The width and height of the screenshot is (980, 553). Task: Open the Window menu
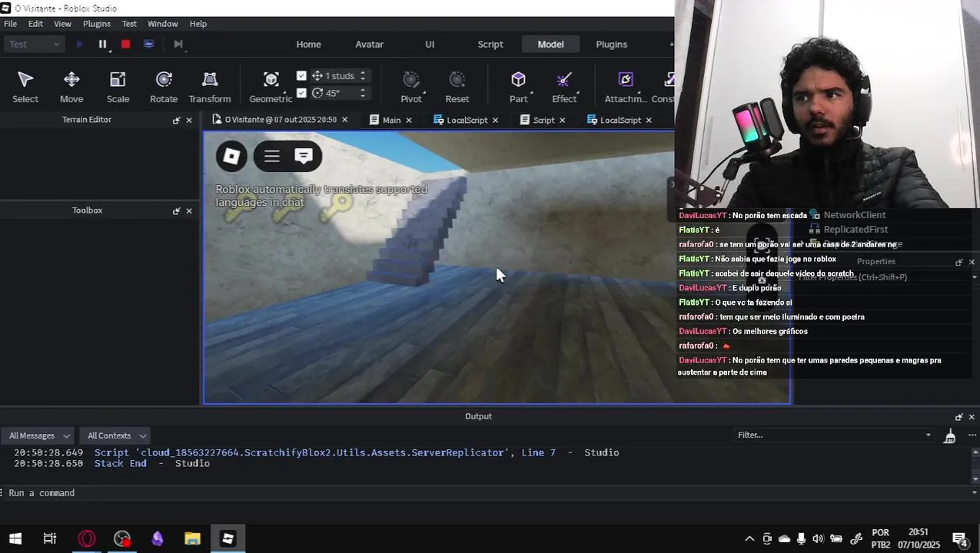(x=162, y=24)
